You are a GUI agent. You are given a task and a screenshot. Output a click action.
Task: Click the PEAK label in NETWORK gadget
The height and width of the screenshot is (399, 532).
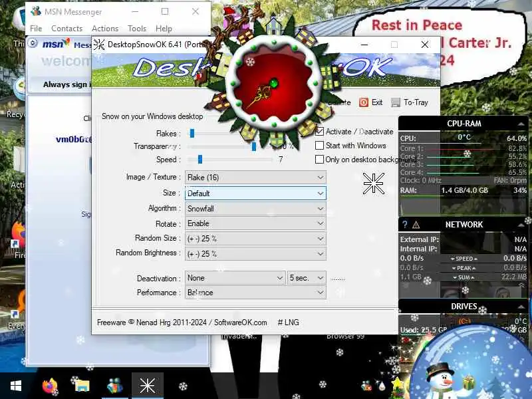464,268
